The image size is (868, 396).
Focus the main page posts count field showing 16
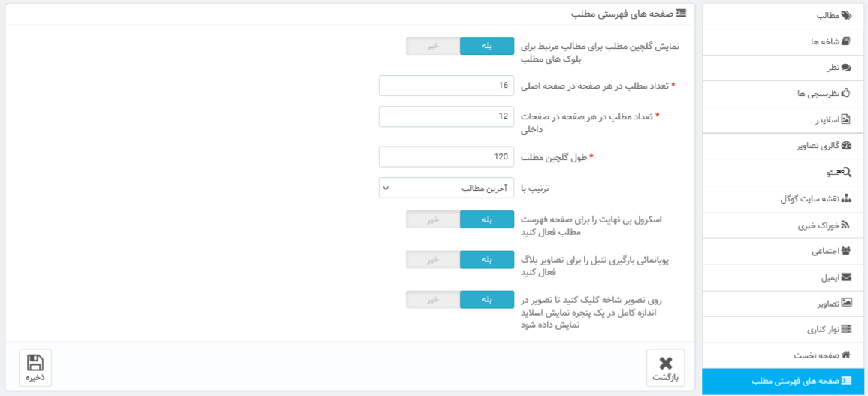tap(446, 86)
